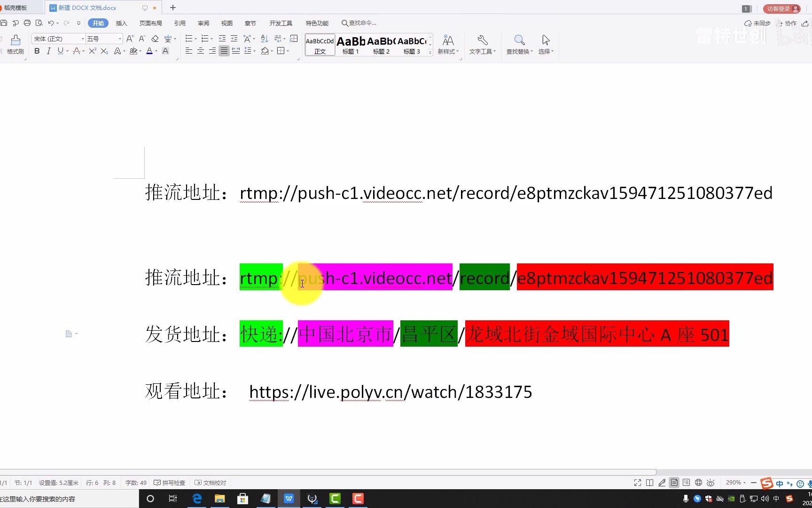The height and width of the screenshot is (508, 812).
Task: Apply the 标题 1 heading style
Action: (351, 45)
